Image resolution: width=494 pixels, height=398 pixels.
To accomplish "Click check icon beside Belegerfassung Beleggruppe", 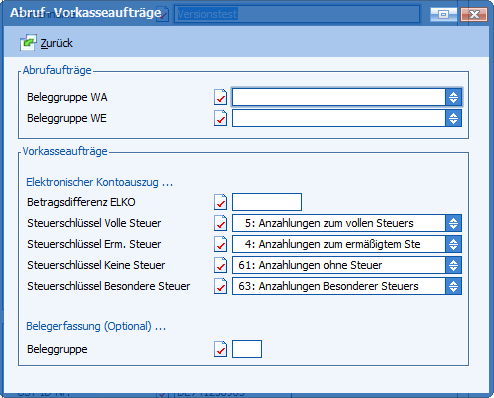I will (220, 349).
